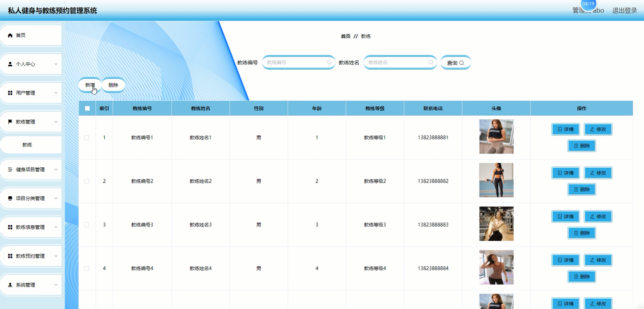Screen dimensions: 644x309
Task: Click 删除 button in row 教练编号1
Action: pos(582,146)
